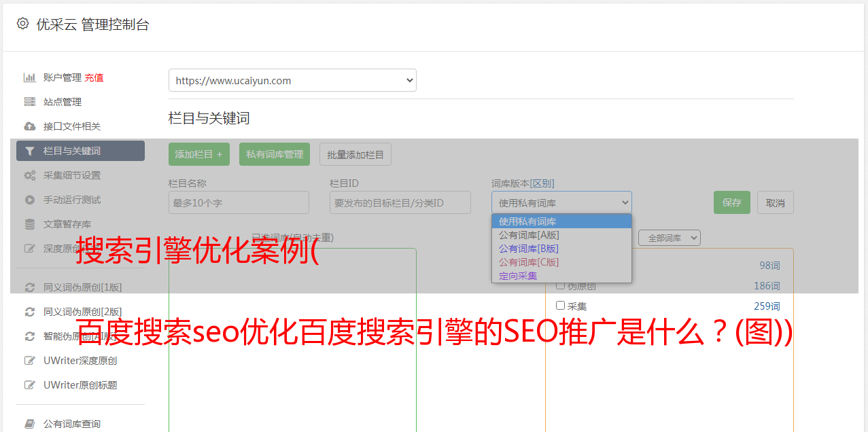Image resolution: width=868 pixels, height=432 pixels.
Task: Open 手动运行测试 page
Action: pos(72,200)
